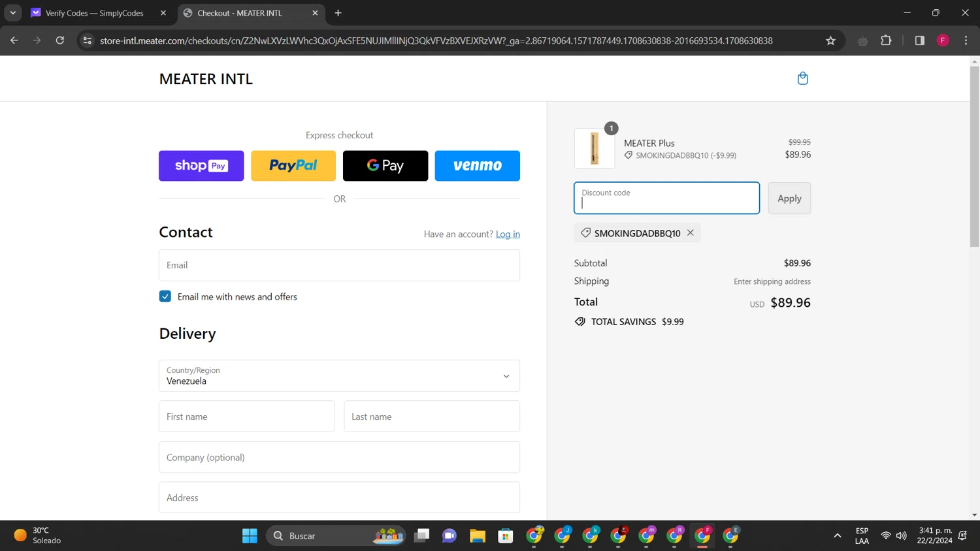
Task: Click the Chrome taskbar icon with J badge
Action: (x=563, y=536)
